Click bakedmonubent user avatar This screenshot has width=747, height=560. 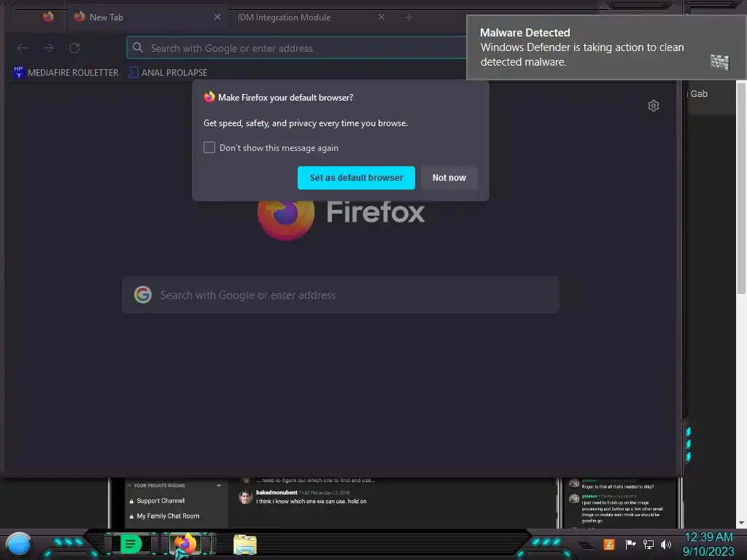[245, 497]
